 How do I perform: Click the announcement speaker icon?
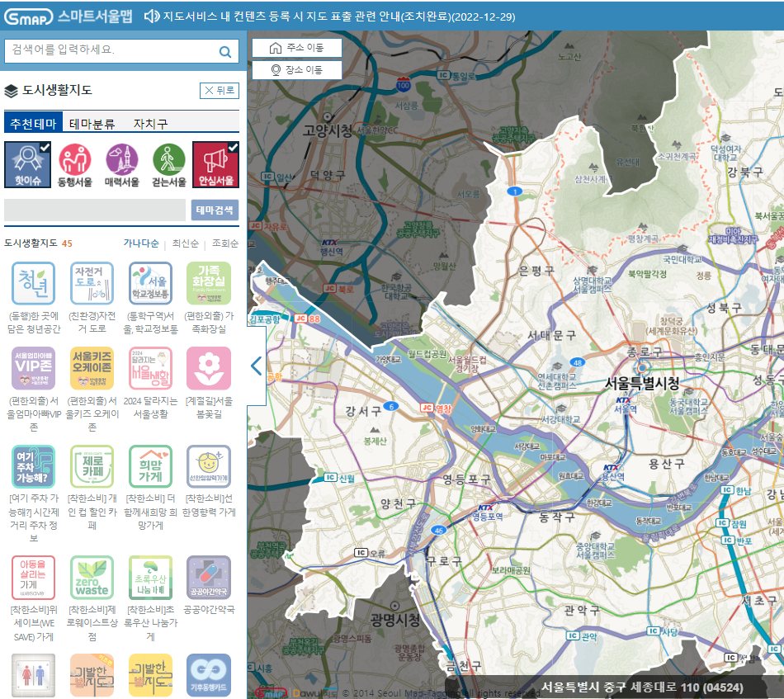pos(152,17)
